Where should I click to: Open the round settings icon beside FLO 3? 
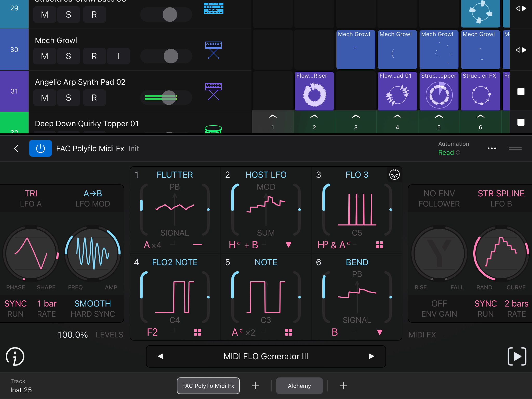pyautogui.click(x=394, y=174)
